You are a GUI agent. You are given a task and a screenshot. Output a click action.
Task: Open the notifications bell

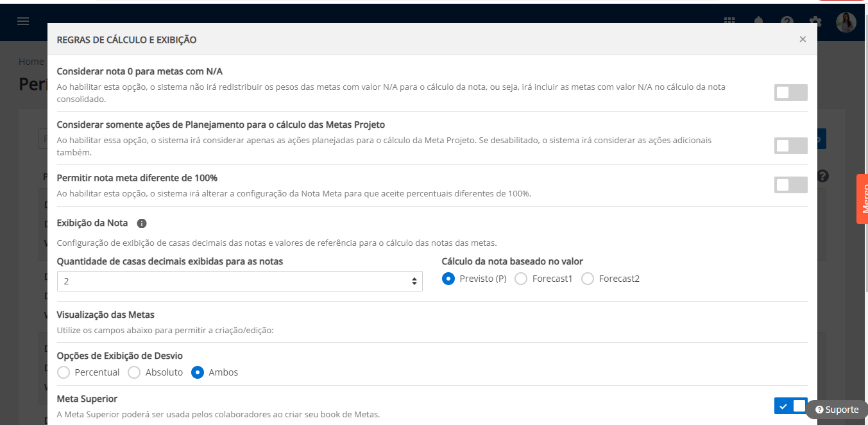coord(759,21)
